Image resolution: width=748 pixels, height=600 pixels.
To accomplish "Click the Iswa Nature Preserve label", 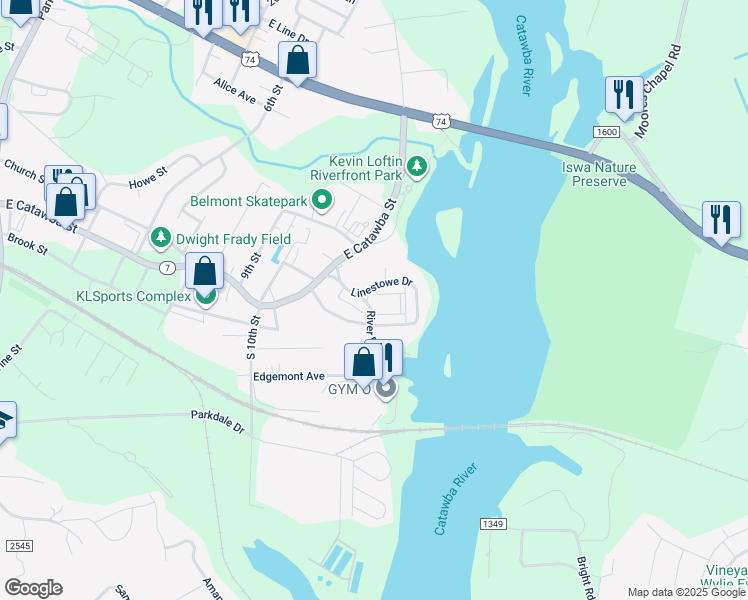I will coord(599,174).
